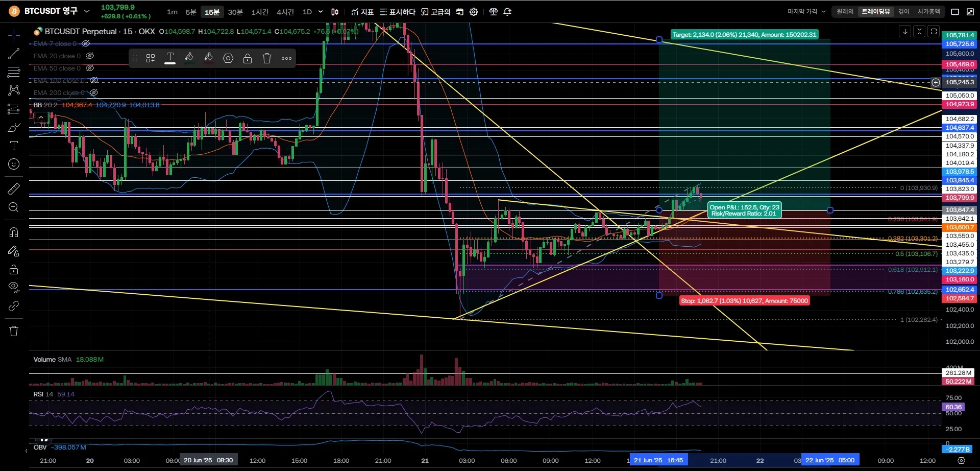
Task: Toggle visibility of EMA 7 indicator
Action: [86, 44]
